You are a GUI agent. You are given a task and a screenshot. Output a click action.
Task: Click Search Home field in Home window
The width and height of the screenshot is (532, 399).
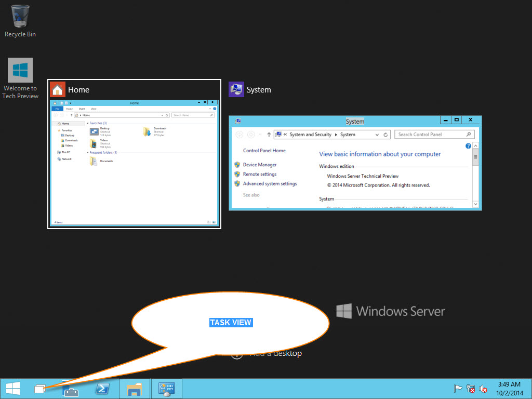click(193, 115)
